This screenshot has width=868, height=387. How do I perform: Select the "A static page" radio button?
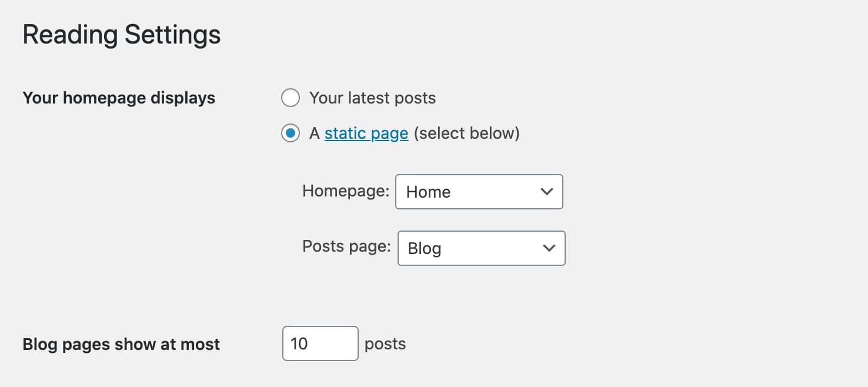[x=291, y=133]
